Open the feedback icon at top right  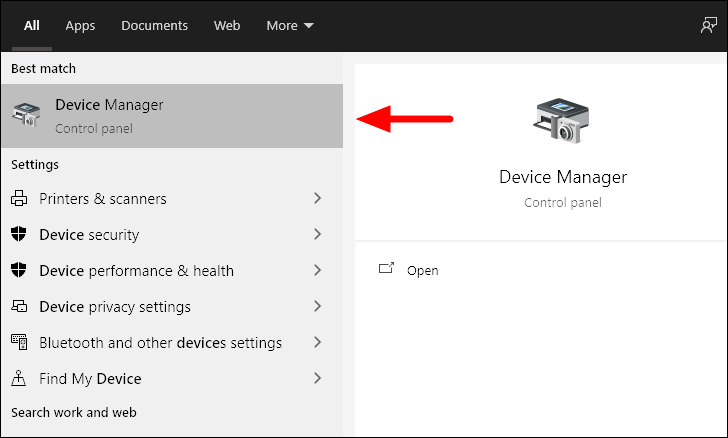[708, 26]
